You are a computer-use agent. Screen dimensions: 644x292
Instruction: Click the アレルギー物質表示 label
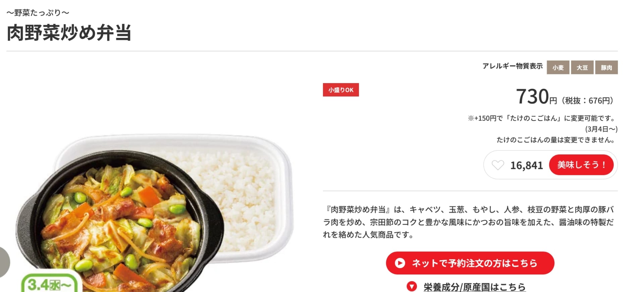pos(513,66)
